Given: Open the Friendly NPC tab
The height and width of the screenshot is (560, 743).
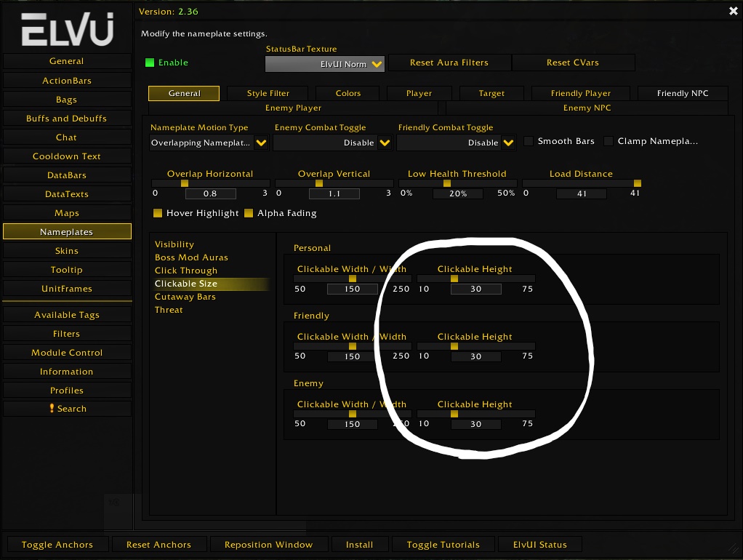Looking at the screenshot, I should [683, 93].
